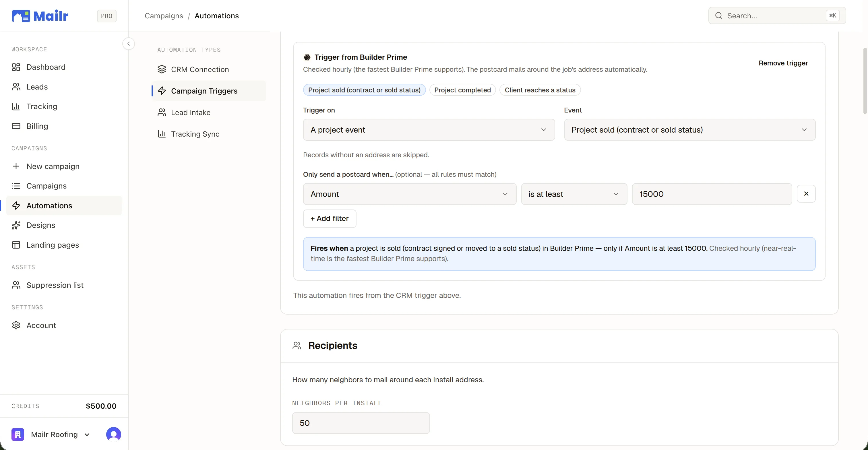Go to Leads in the sidebar
The height and width of the screenshot is (450, 868).
(64, 87)
